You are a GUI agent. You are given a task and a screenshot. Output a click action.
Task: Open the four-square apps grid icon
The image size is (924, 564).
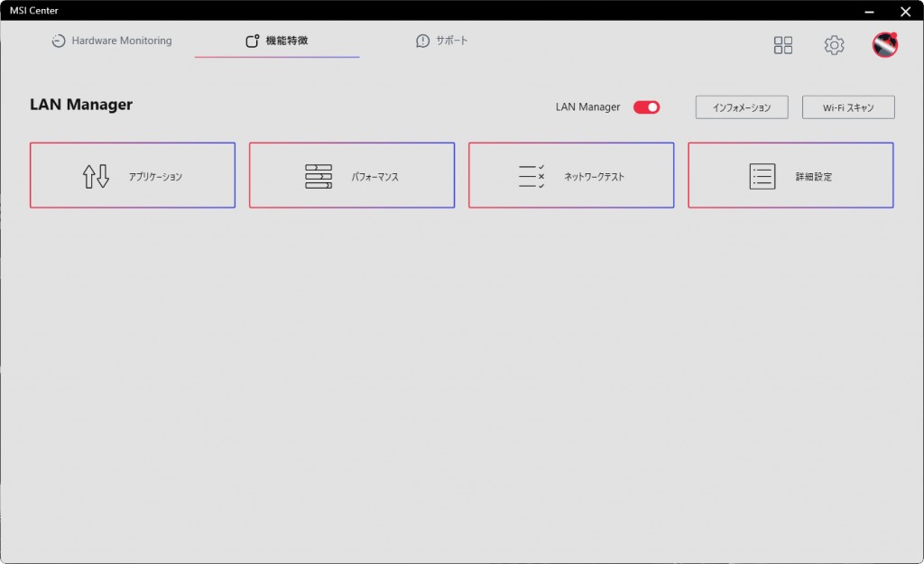coord(783,45)
